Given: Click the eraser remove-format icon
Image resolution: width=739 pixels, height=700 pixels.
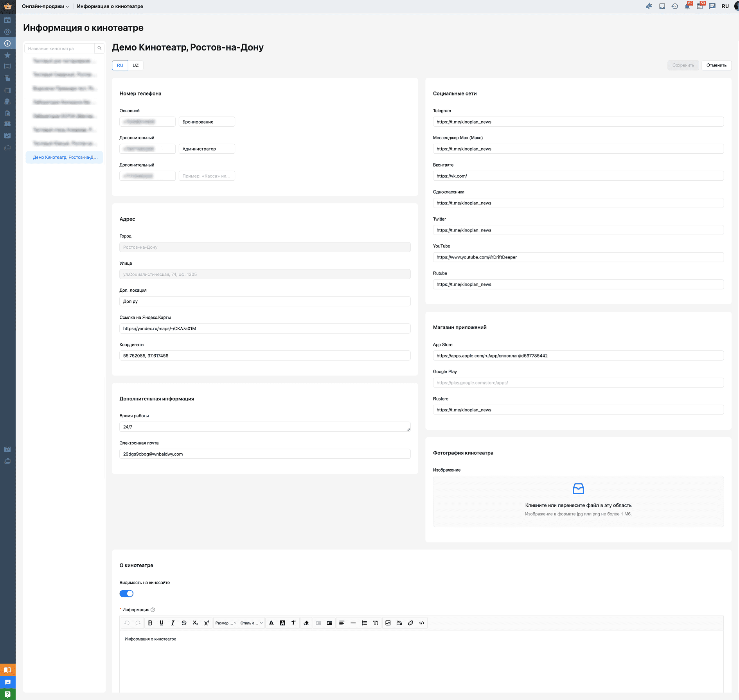Looking at the screenshot, I should tap(306, 623).
